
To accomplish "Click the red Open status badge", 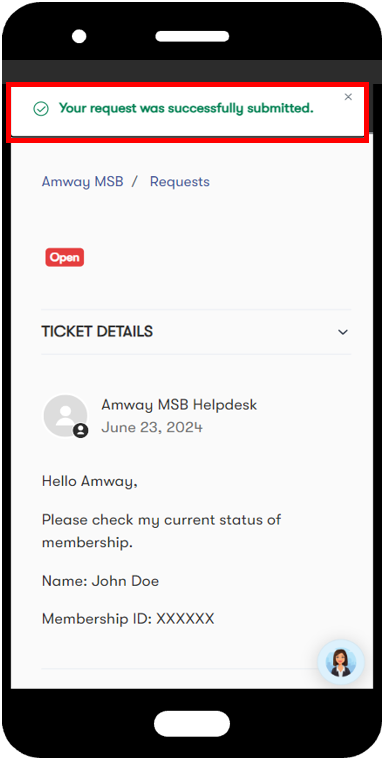I will tap(65, 257).
